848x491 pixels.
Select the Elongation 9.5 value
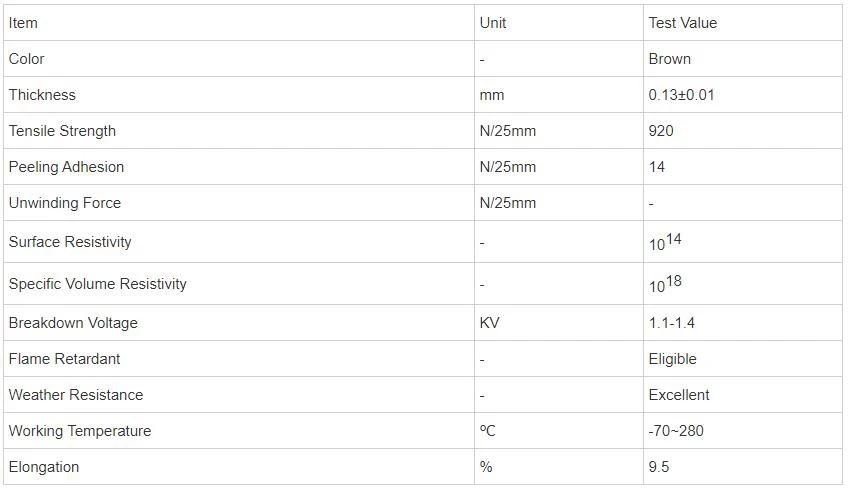[659, 467]
